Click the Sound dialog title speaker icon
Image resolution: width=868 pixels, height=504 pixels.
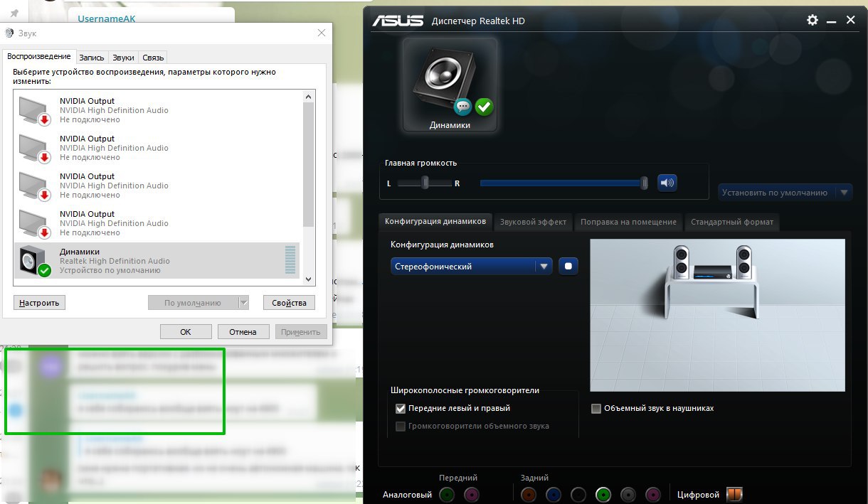click(x=9, y=33)
